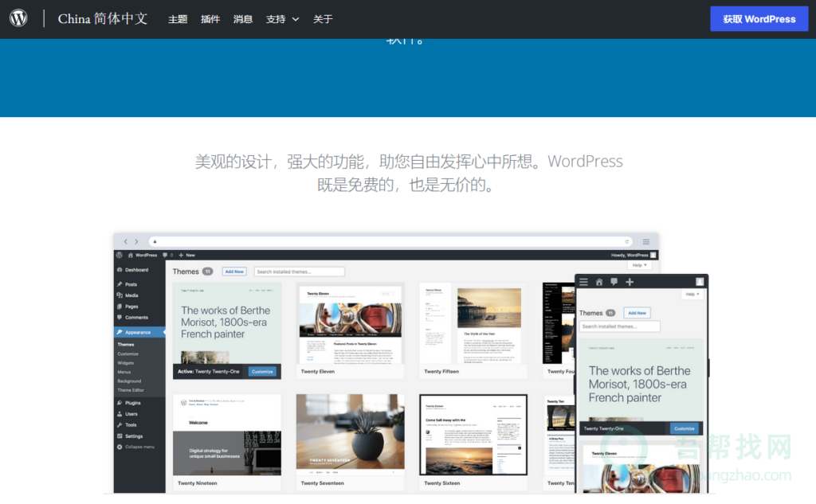Click the WordPress logo in the admin toolbar
This screenshot has width=816, height=504.
coord(120,255)
